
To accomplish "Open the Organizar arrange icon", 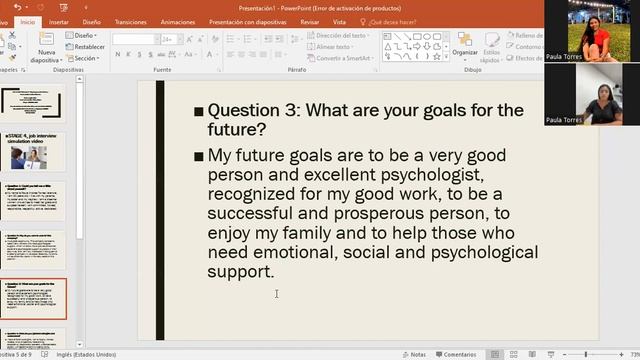I will [x=464, y=40].
